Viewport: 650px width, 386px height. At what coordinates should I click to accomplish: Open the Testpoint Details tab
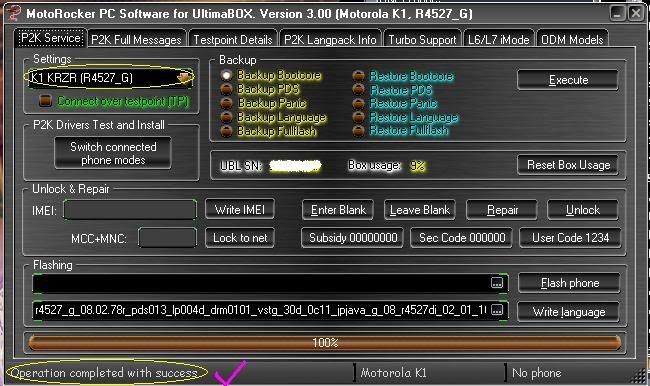point(233,39)
